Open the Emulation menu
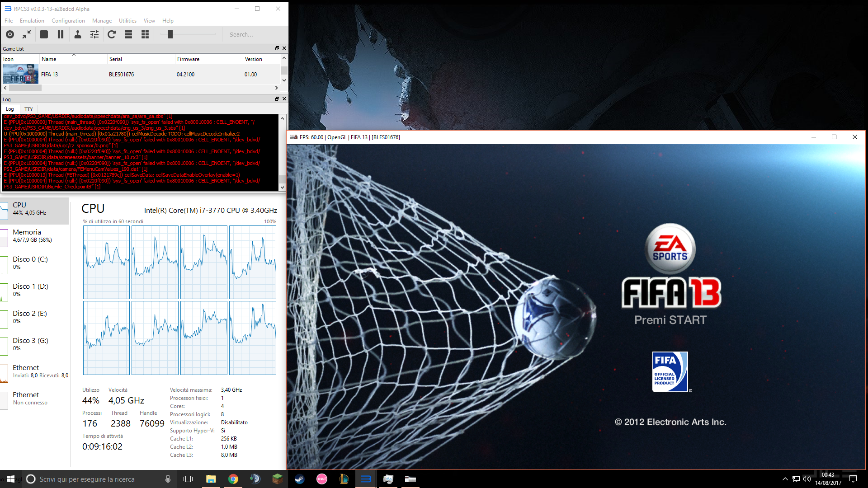This screenshot has height=488, width=868. (x=32, y=21)
